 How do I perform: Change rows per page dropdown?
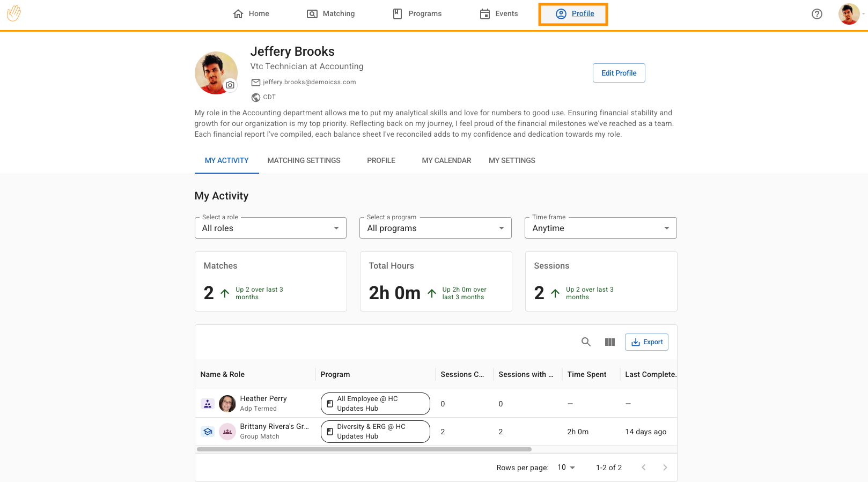pos(566,468)
